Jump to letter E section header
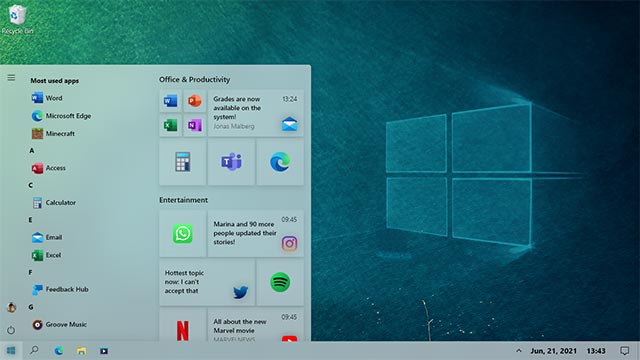 click(30, 220)
